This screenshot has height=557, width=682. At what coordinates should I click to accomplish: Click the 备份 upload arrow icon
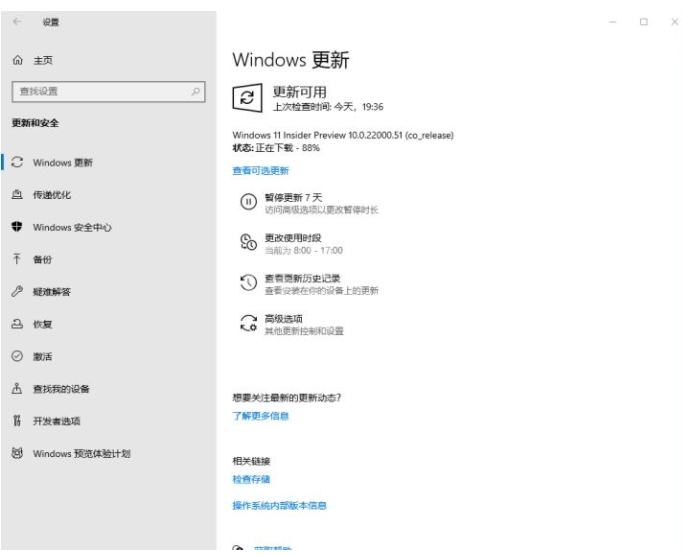(x=17, y=259)
